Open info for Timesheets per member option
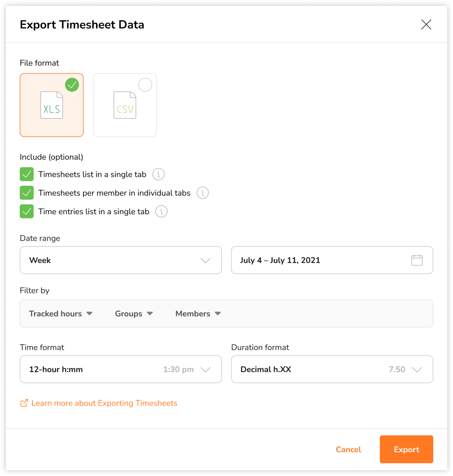453x476 pixels. point(202,193)
